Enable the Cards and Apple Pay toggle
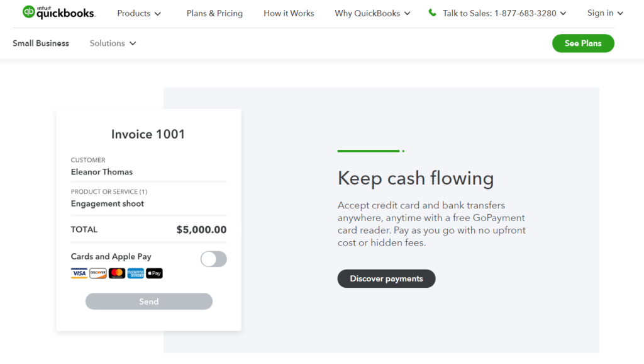 pos(214,259)
